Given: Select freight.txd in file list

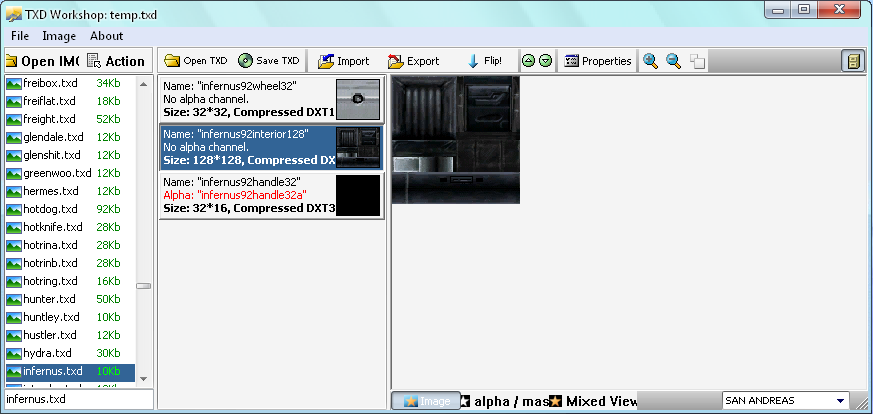Looking at the screenshot, I should coord(70,119).
